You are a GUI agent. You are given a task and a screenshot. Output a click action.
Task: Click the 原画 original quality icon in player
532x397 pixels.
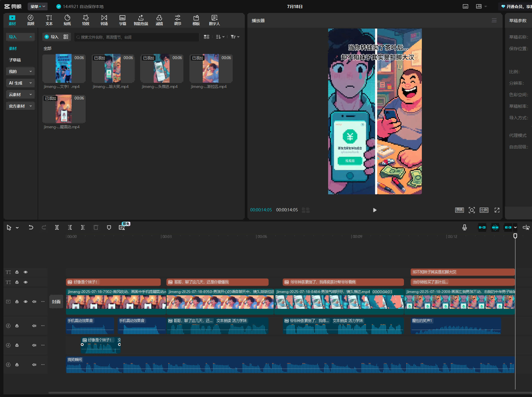coord(459,210)
